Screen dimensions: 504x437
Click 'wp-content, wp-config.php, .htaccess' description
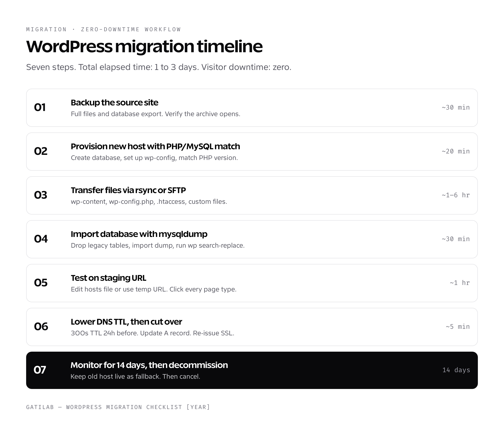[x=149, y=202]
